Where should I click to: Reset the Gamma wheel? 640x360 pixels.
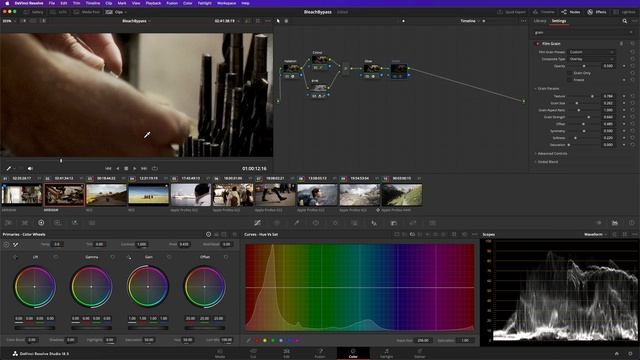pos(113,257)
